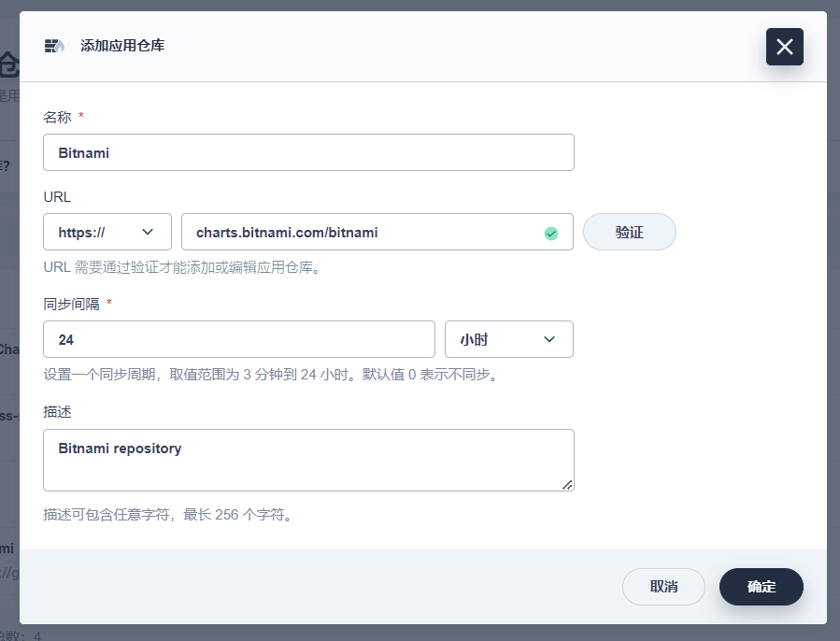
Task: Focus the 名称 field containing Bitnami
Action: coord(308,152)
